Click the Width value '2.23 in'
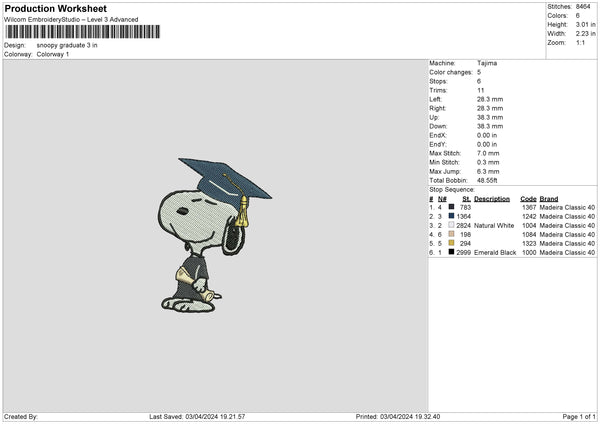The width and height of the screenshot is (600, 424). pos(586,34)
